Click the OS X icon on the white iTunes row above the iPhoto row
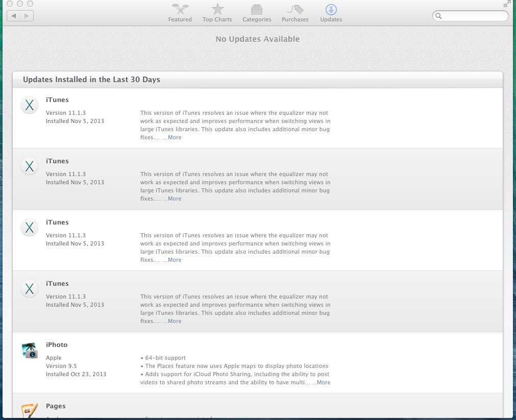 pyautogui.click(x=30, y=228)
